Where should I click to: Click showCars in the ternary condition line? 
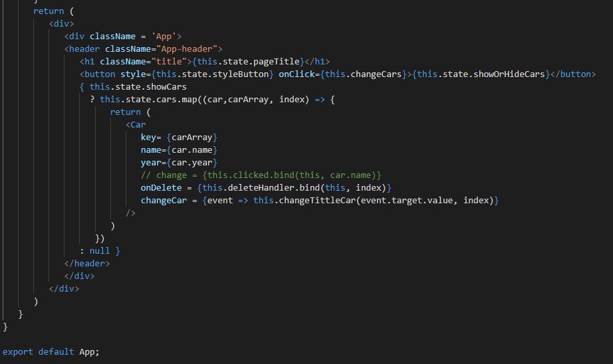166,87
